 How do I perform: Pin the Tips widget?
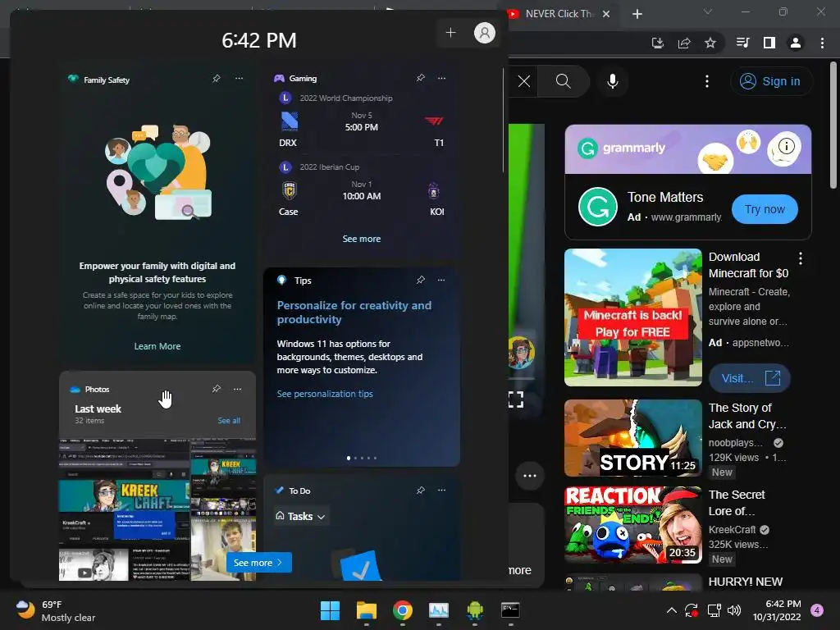coord(421,281)
